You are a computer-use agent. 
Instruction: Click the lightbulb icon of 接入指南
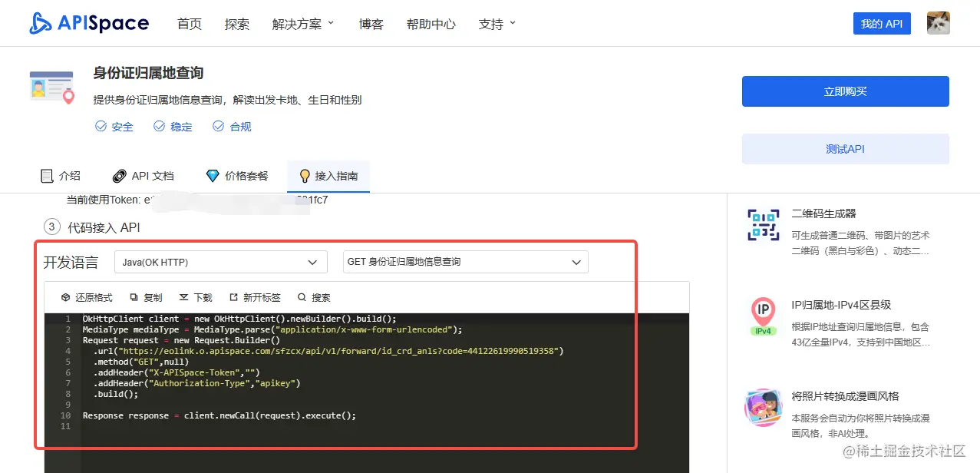305,176
